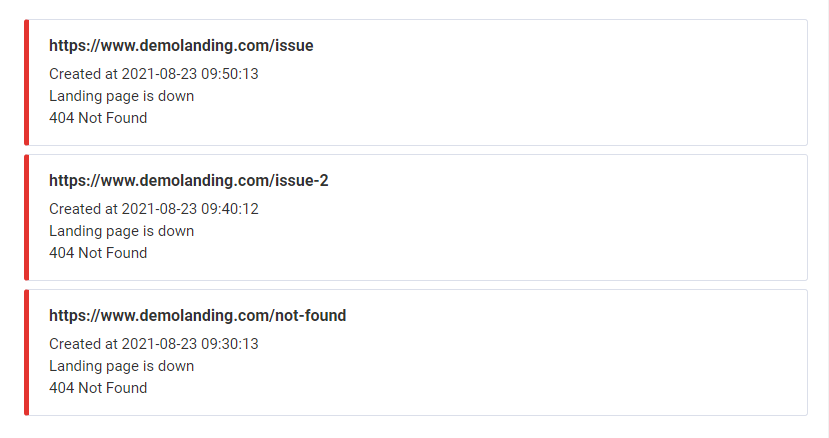Open the demolanding.com/not-found URL heading
Viewport: 829px width, 438px height.
click(x=197, y=316)
